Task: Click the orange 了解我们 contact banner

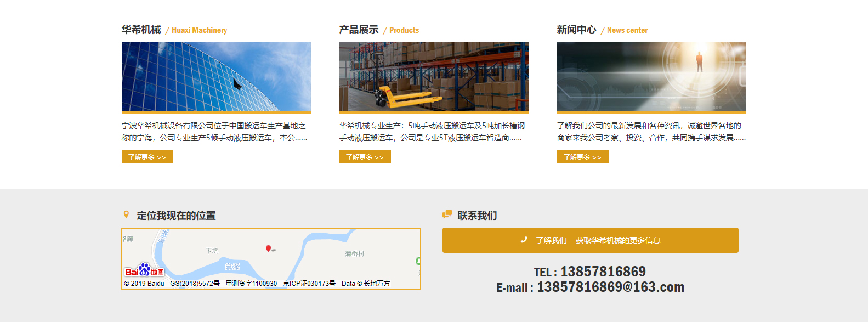Action: (590, 240)
